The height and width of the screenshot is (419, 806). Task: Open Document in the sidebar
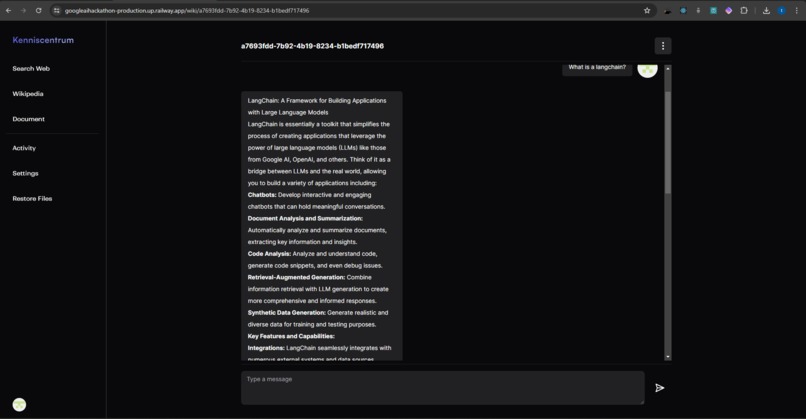click(29, 119)
